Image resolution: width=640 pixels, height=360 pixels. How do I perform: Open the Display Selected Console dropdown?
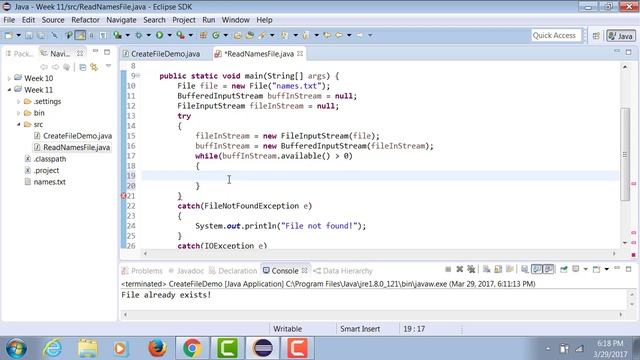pyautogui.click(x=585, y=269)
